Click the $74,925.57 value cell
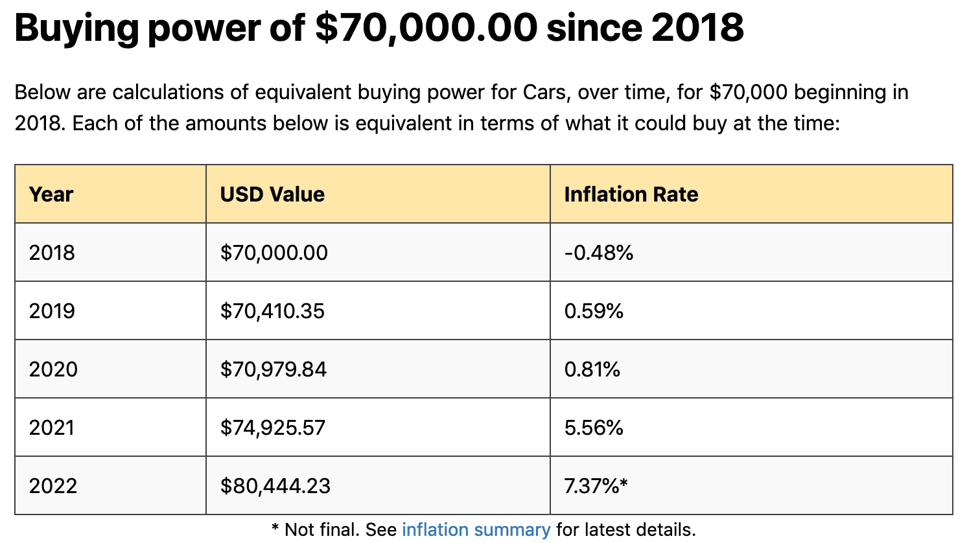Viewport: 980px width, 543px height. click(379, 428)
